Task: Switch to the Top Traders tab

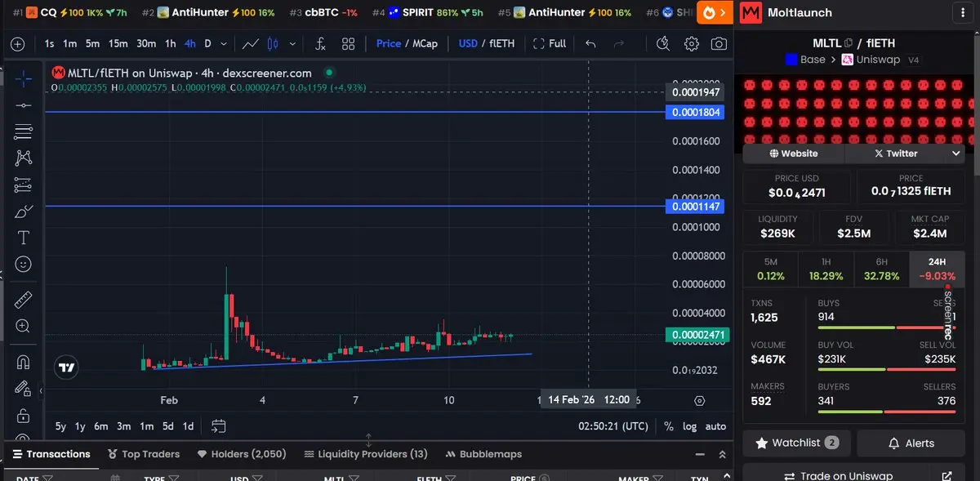Action: [x=144, y=454]
